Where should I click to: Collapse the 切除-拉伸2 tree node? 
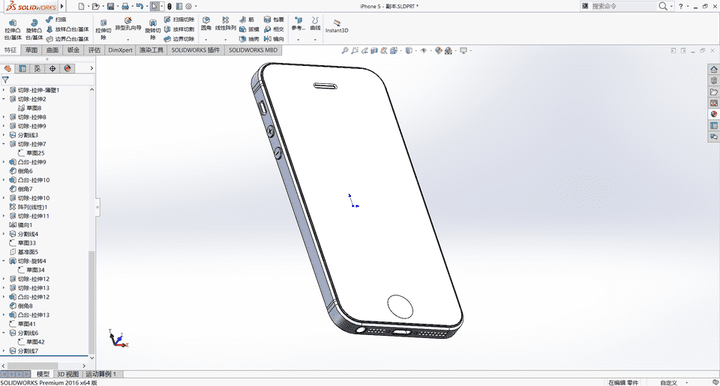click(4, 99)
